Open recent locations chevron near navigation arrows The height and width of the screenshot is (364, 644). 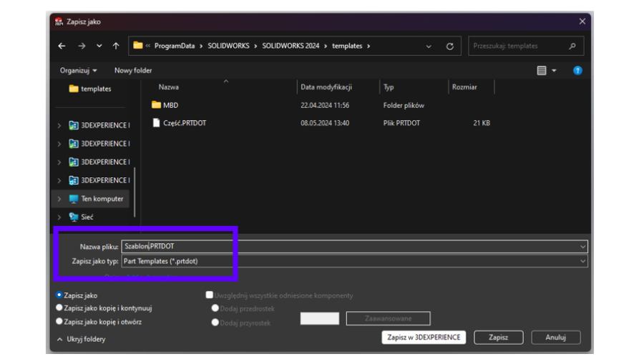pos(99,46)
